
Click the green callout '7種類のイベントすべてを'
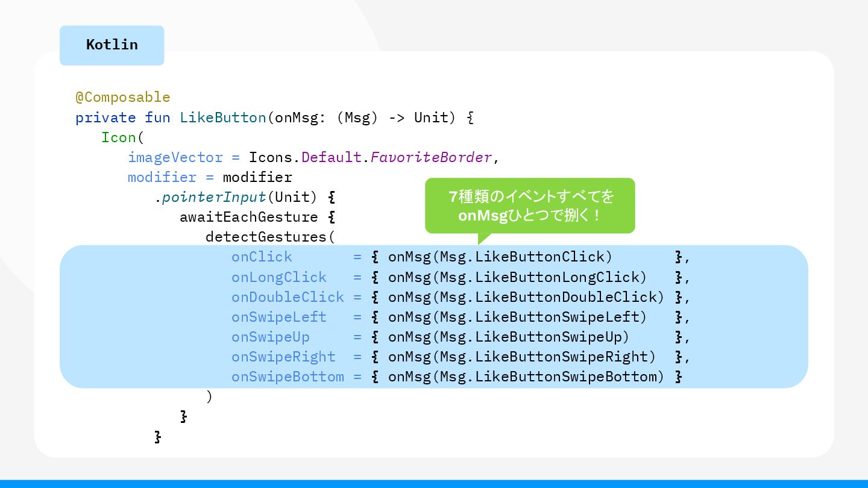coord(530,205)
